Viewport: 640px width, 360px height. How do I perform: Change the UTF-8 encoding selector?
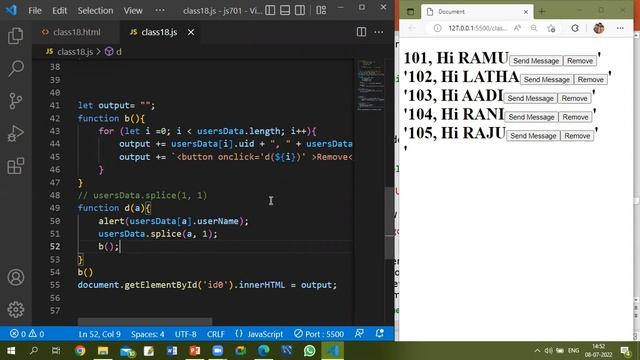186,334
